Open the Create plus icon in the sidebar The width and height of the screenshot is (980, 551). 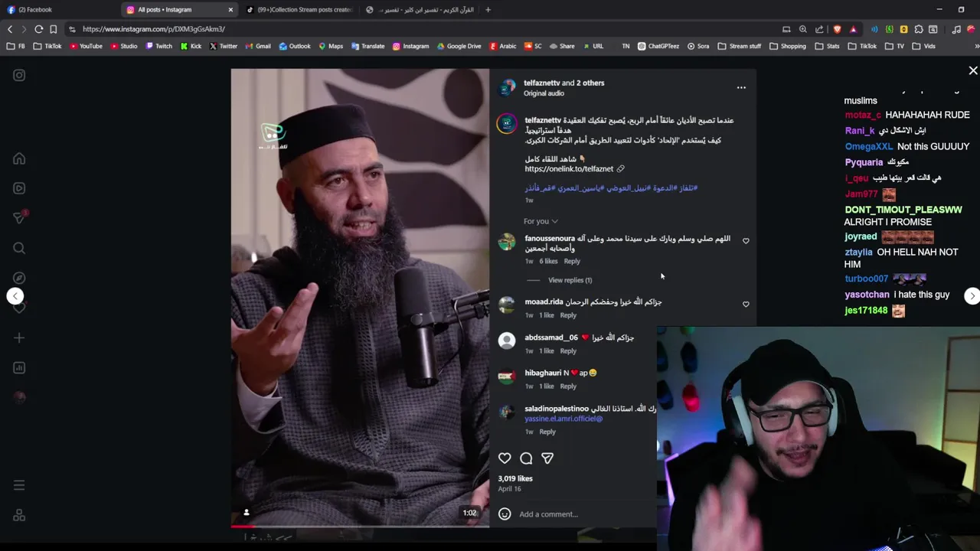[x=19, y=337]
